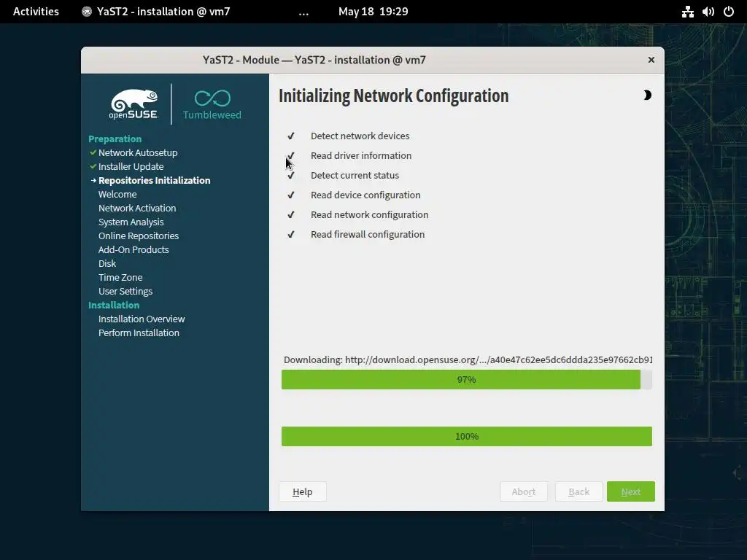Select Network Autosetup step in sidebar
747x560 pixels.
coord(138,153)
